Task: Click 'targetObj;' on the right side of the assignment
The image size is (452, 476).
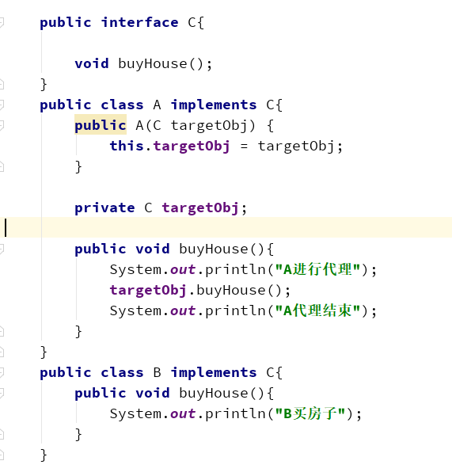Action: pos(300,147)
